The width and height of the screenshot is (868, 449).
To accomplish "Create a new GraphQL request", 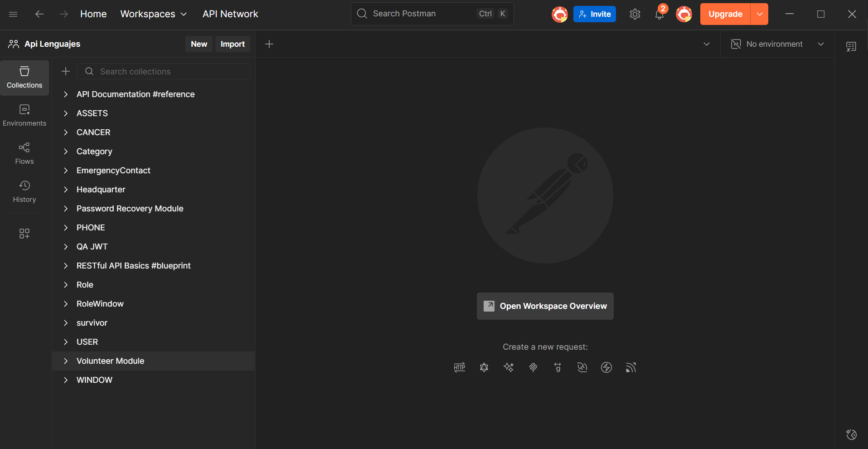I will 484,367.
